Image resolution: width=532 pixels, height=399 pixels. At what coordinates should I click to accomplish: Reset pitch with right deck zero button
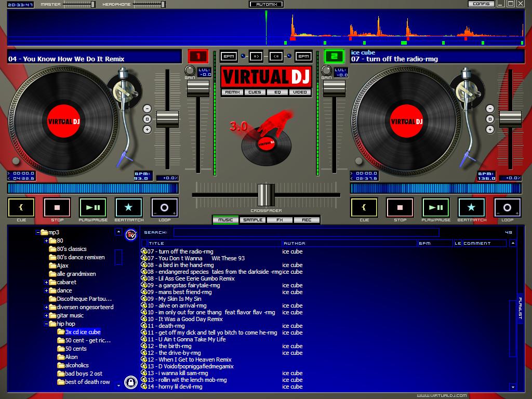coord(490,119)
